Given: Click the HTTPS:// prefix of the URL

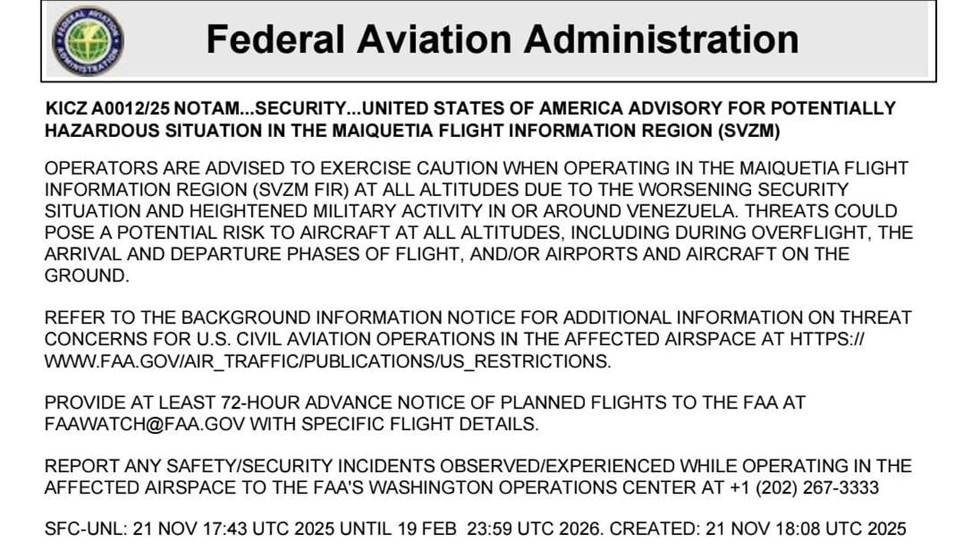Looking at the screenshot, I should (827, 339).
